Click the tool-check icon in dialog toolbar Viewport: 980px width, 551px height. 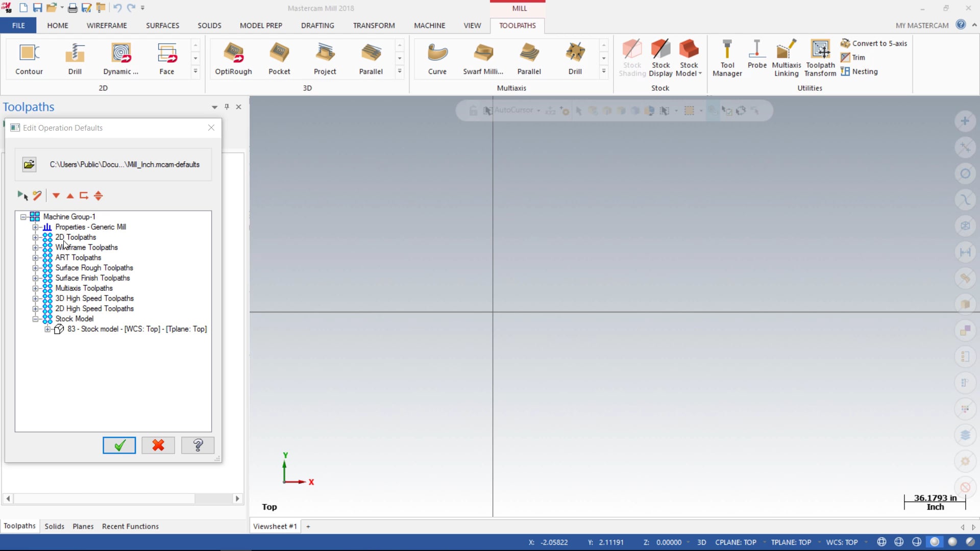37,195
